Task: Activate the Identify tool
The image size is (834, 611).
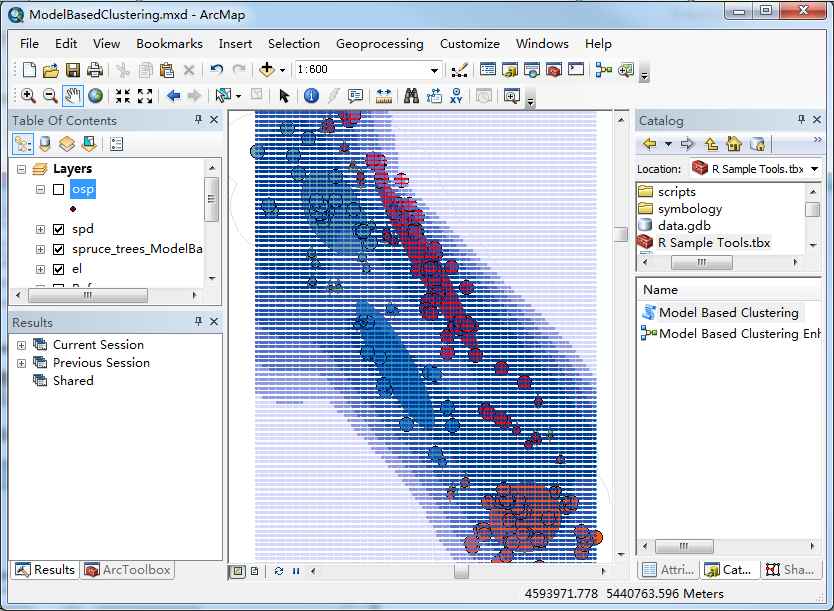Action: pos(311,96)
